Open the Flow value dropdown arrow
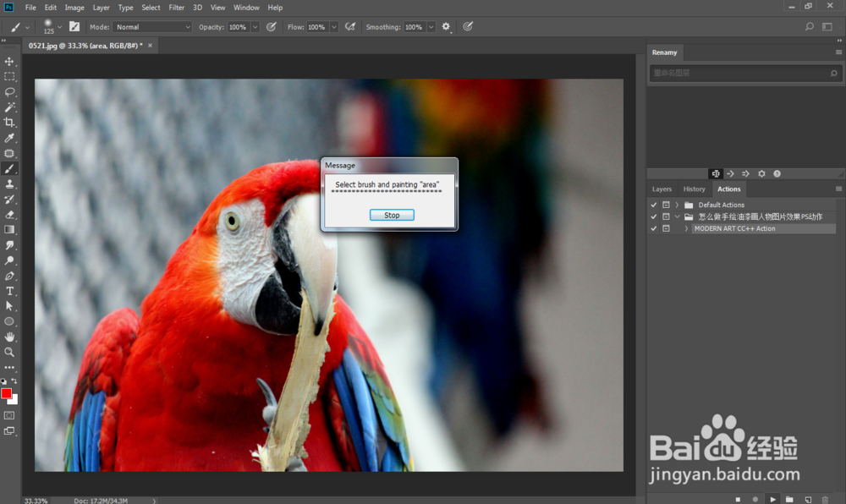The image size is (846, 504). click(334, 27)
